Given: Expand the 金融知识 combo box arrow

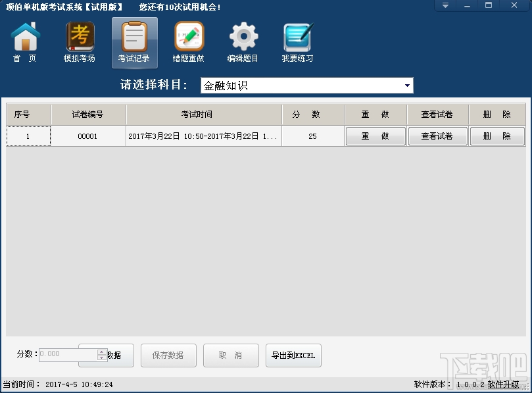Looking at the screenshot, I should pyautogui.click(x=408, y=85).
